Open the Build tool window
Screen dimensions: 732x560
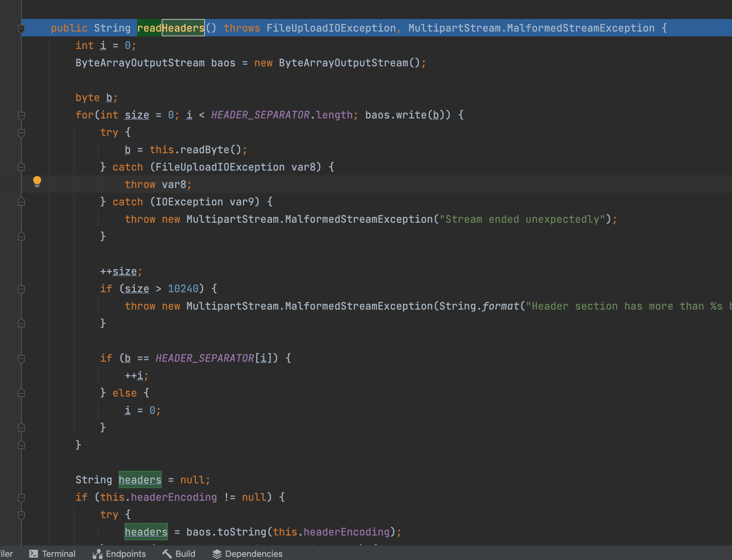coord(179,554)
